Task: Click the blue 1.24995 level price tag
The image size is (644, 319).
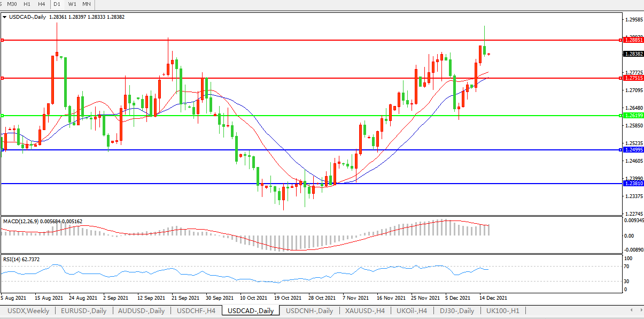Action: coord(633,150)
